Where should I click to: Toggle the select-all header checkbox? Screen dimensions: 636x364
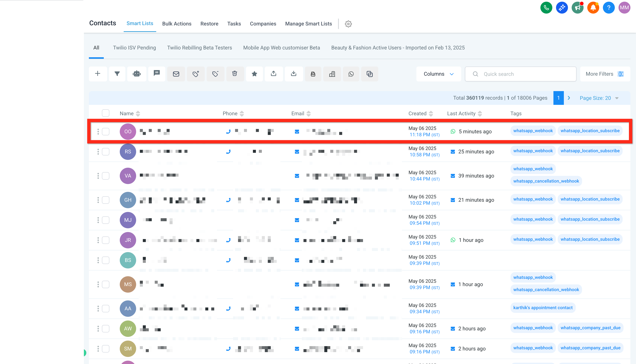[105, 113]
